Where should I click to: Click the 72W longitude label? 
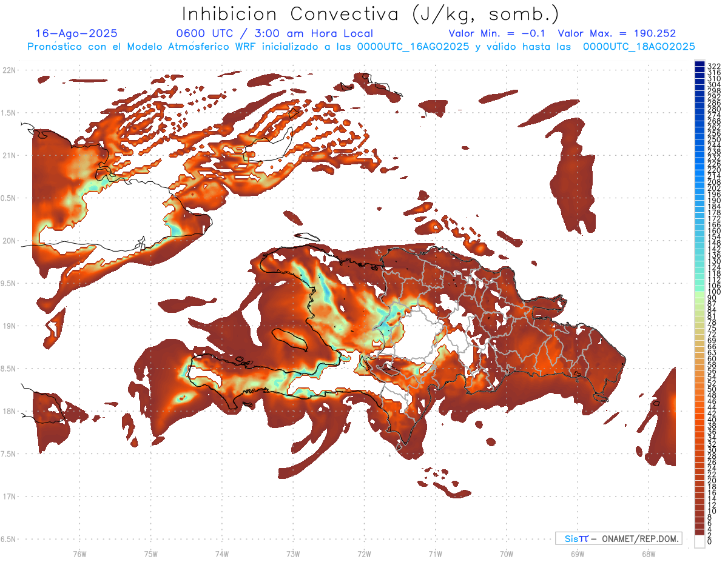(364, 554)
